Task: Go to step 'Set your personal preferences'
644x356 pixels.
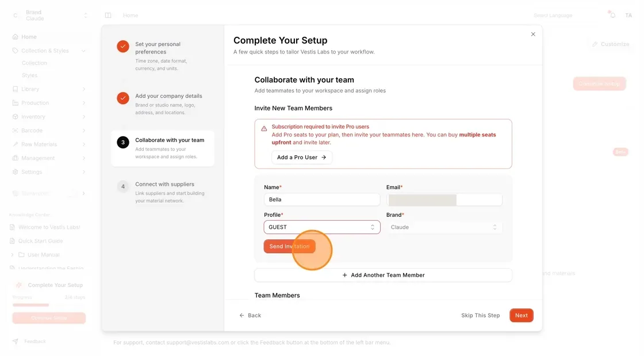Action: point(163,56)
